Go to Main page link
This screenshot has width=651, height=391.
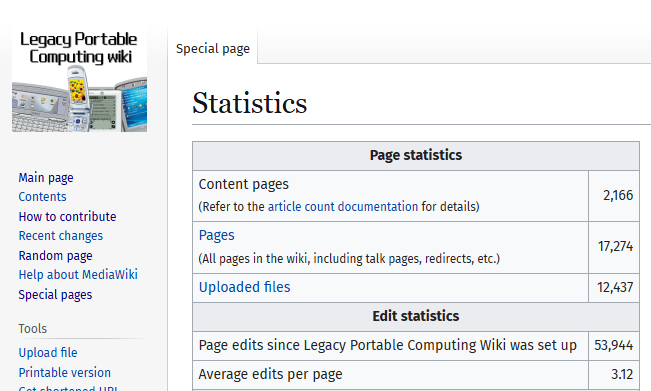click(x=46, y=178)
